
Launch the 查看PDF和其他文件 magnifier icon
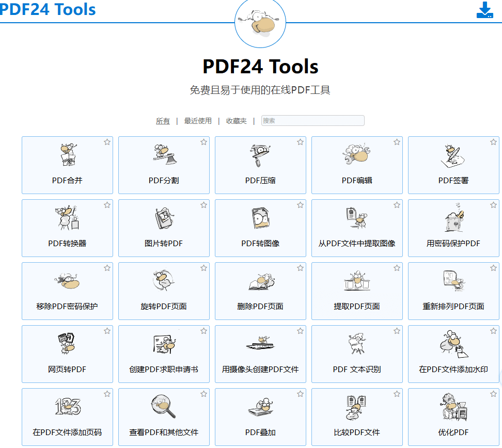[x=163, y=406]
